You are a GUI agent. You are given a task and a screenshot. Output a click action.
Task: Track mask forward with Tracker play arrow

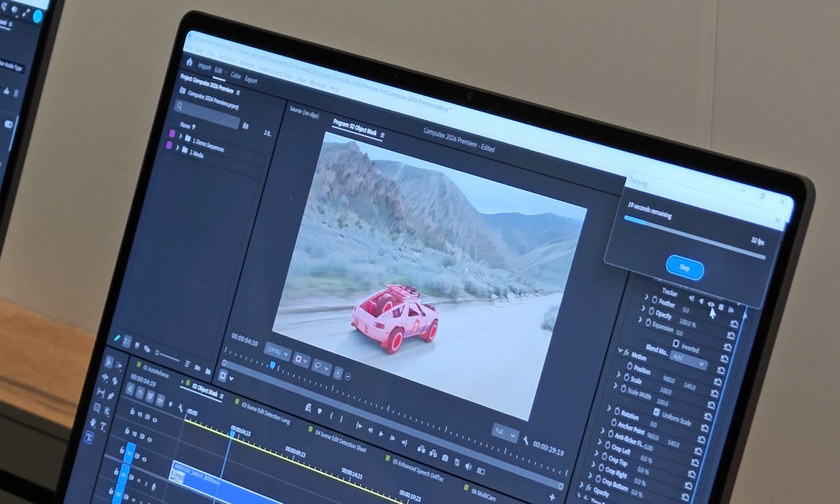click(730, 310)
